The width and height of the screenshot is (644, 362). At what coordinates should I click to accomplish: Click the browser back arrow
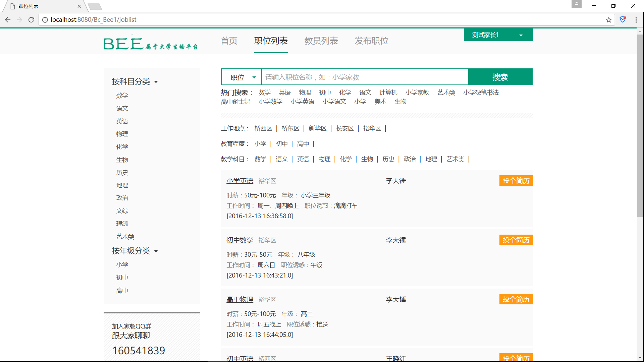(x=8, y=20)
